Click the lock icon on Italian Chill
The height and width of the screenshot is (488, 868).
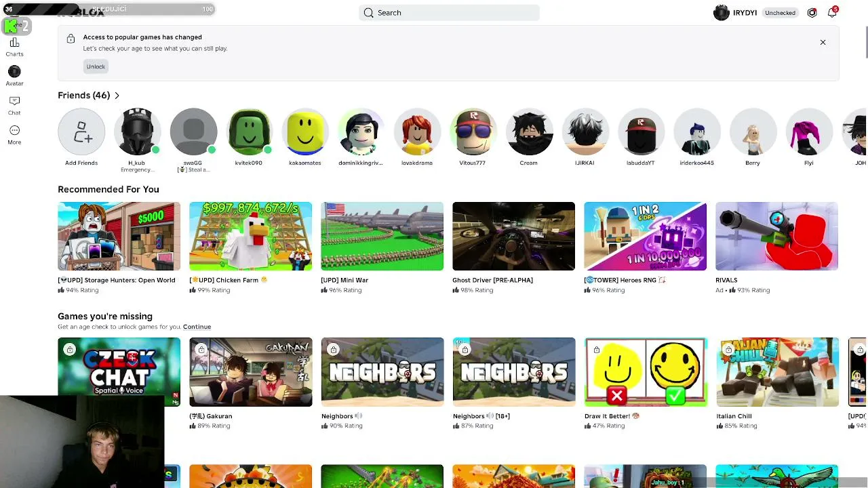(728, 350)
